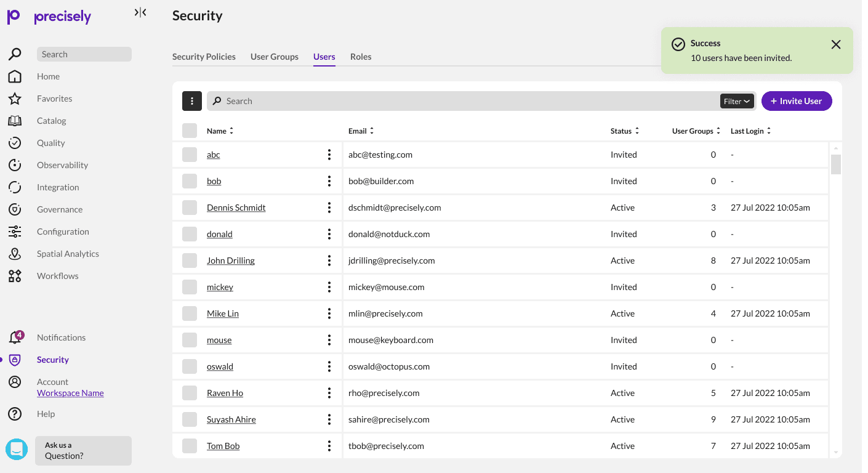Open Observability from the sidebar menu
Image resolution: width=868 pixels, height=473 pixels.
(62, 165)
